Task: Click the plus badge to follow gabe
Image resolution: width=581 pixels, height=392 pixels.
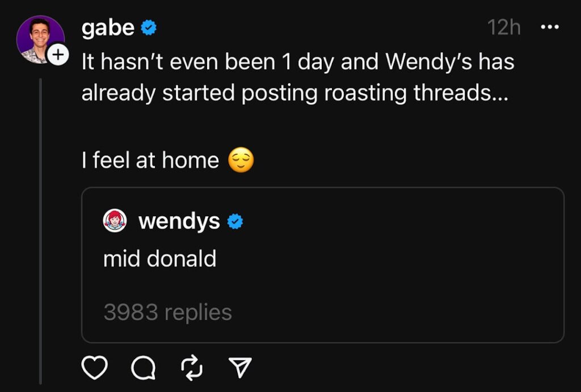Action: 58,54
